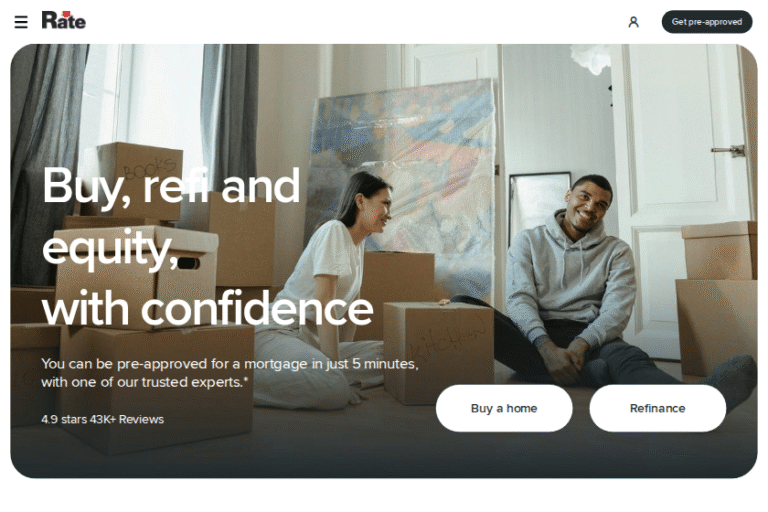Choose the Refinance button
The image size is (768, 512).
point(657,408)
